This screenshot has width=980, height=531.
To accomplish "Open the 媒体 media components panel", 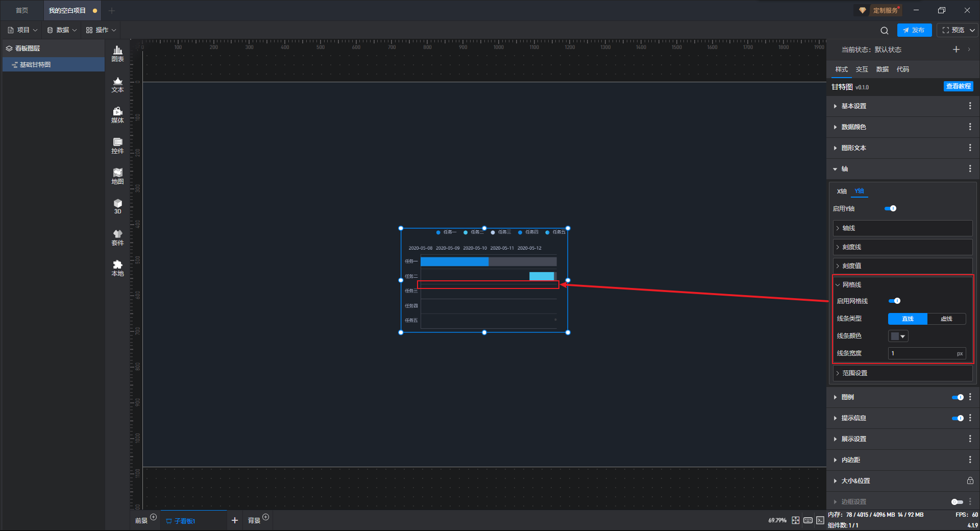I will [117, 115].
